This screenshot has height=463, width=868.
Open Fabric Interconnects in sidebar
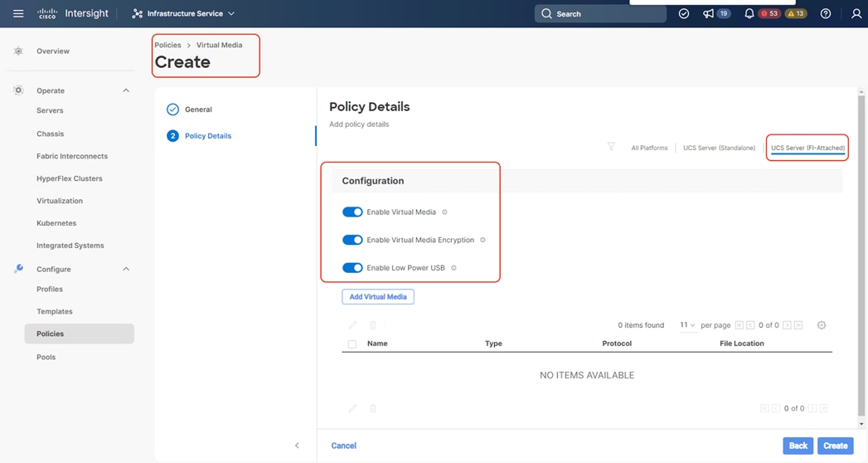tap(72, 156)
